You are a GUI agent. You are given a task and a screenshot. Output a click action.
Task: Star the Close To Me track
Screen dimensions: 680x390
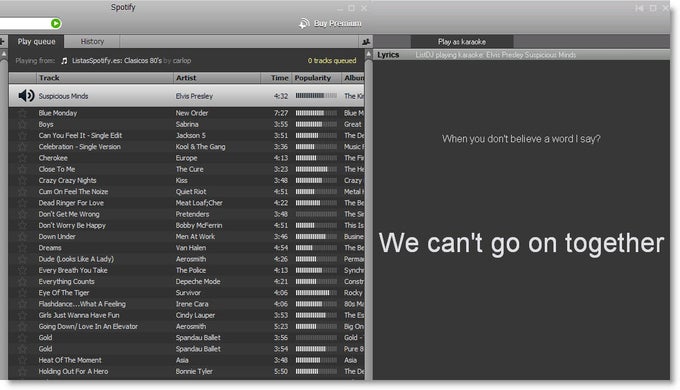[22, 170]
